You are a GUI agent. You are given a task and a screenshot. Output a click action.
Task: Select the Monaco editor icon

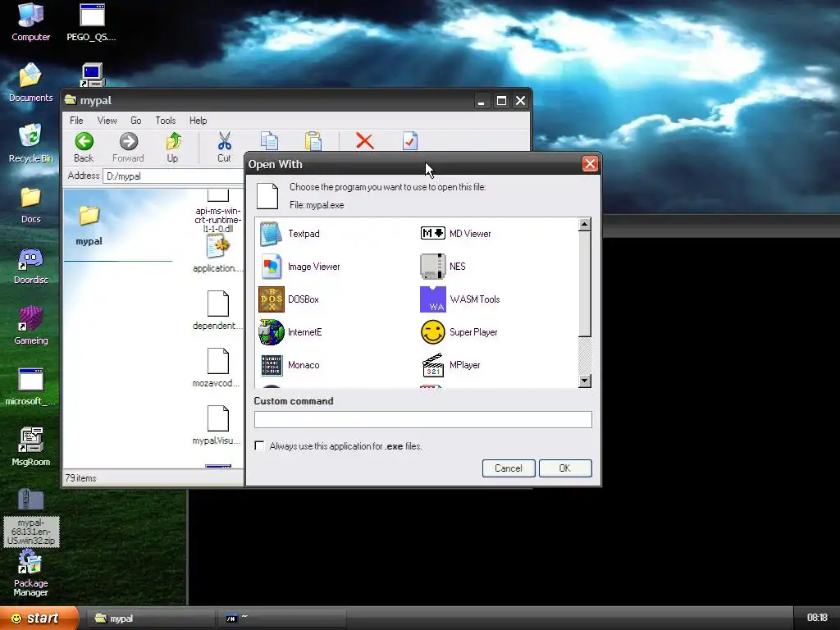(271, 365)
